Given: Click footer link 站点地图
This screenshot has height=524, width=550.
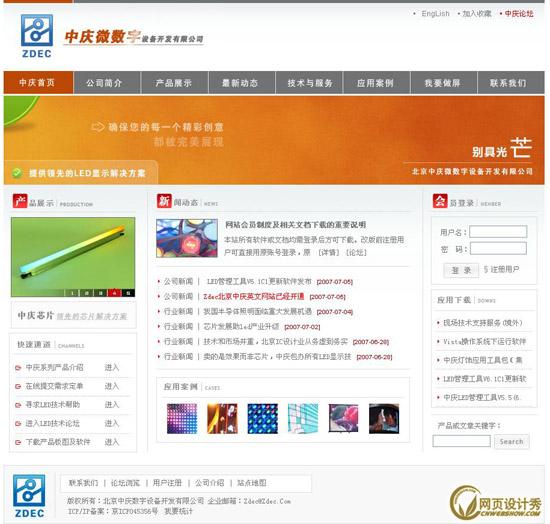Looking at the screenshot, I should coord(252,483).
